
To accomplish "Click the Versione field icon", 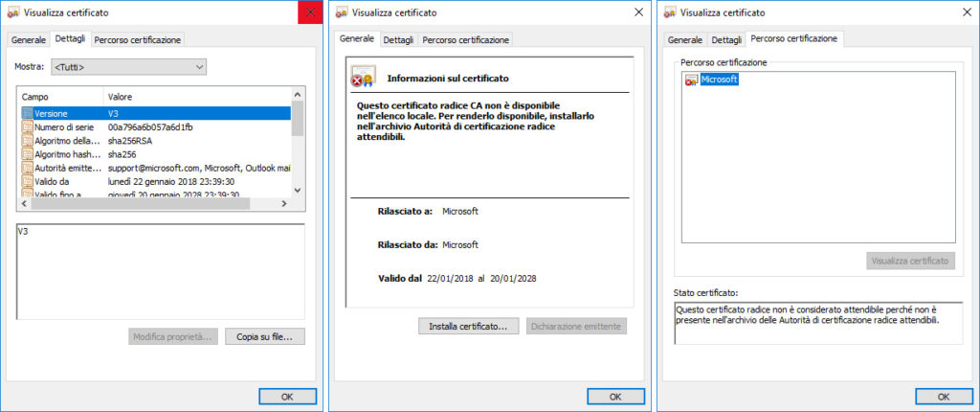I will point(27,113).
